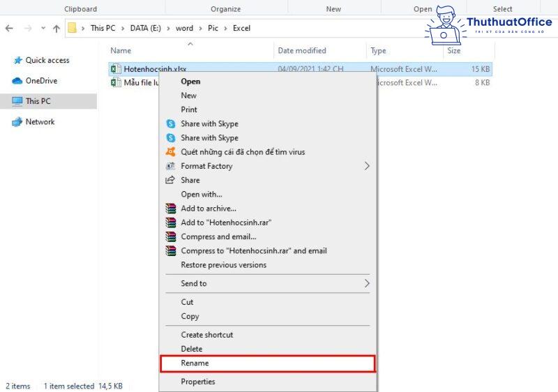Image resolution: width=558 pixels, height=392 pixels.
Task: Expand chevron before This PC breadcrumb
Action: click(x=83, y=29)
